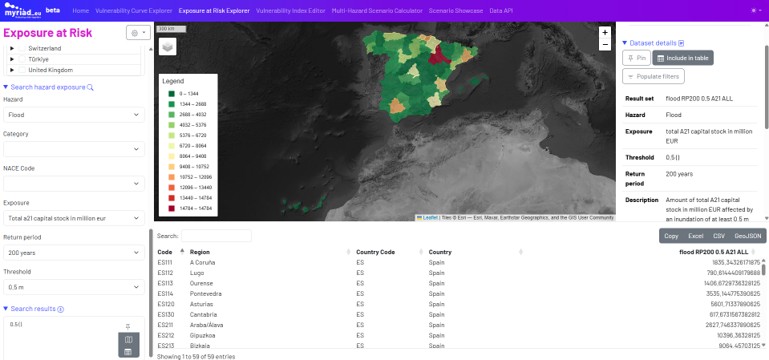This screenshot has width=769, height=360.
Task: Open Scenario Showcase page
Action: pos(456,11)
